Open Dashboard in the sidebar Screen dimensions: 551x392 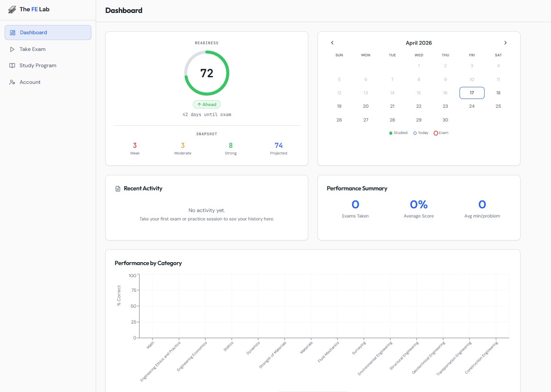point(48,33)
